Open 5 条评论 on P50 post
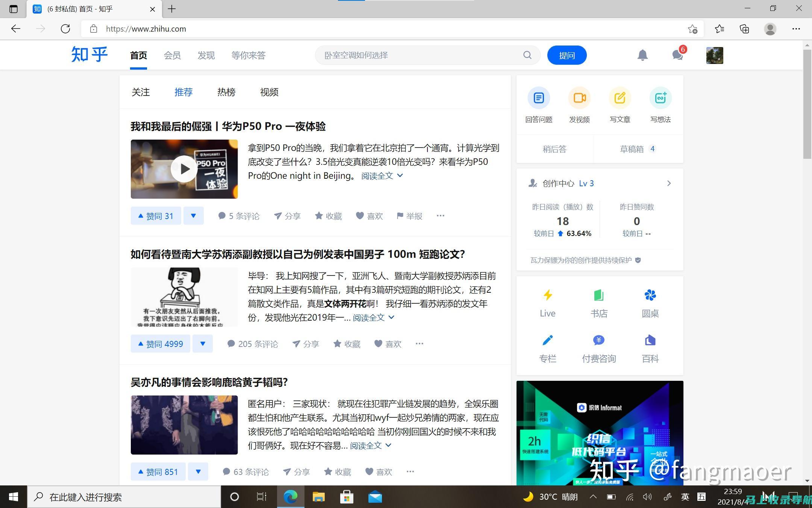The width and height of the screenshot is (812, 508). (239, 216)
